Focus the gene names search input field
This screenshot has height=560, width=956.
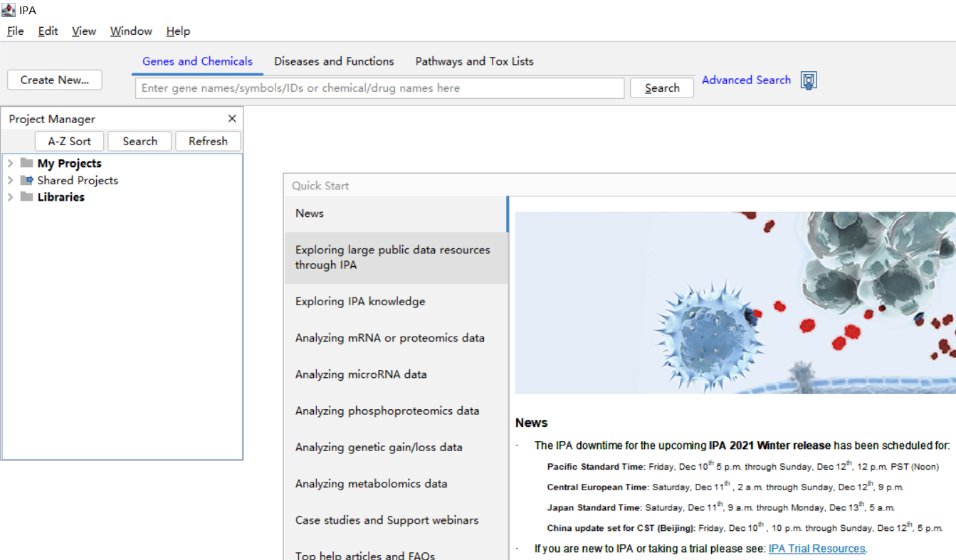(379, 88)
